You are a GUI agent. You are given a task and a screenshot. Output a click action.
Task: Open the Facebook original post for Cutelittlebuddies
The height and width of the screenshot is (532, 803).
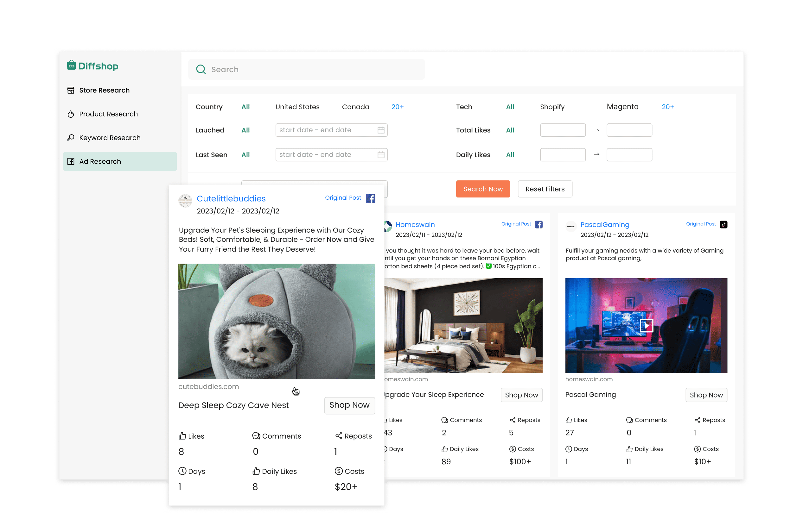tap(370, 198)
